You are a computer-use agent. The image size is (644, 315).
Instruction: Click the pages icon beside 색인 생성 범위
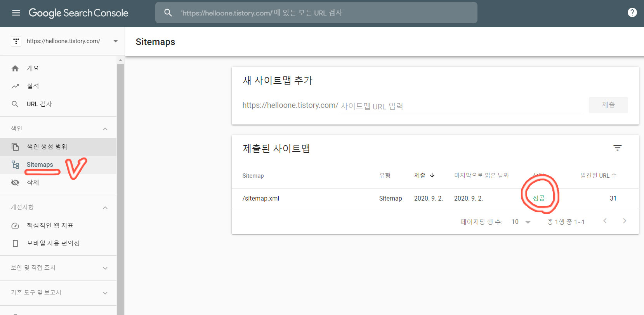tap(15, 147)
